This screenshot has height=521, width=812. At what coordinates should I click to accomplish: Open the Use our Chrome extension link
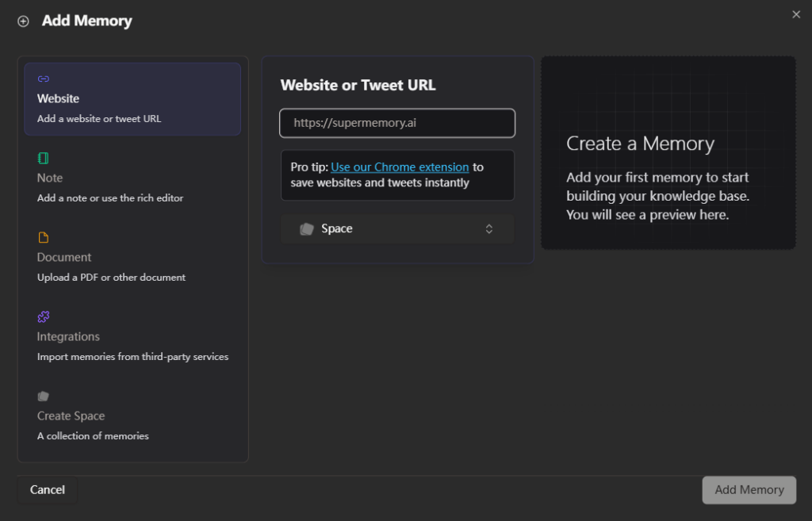400,167
